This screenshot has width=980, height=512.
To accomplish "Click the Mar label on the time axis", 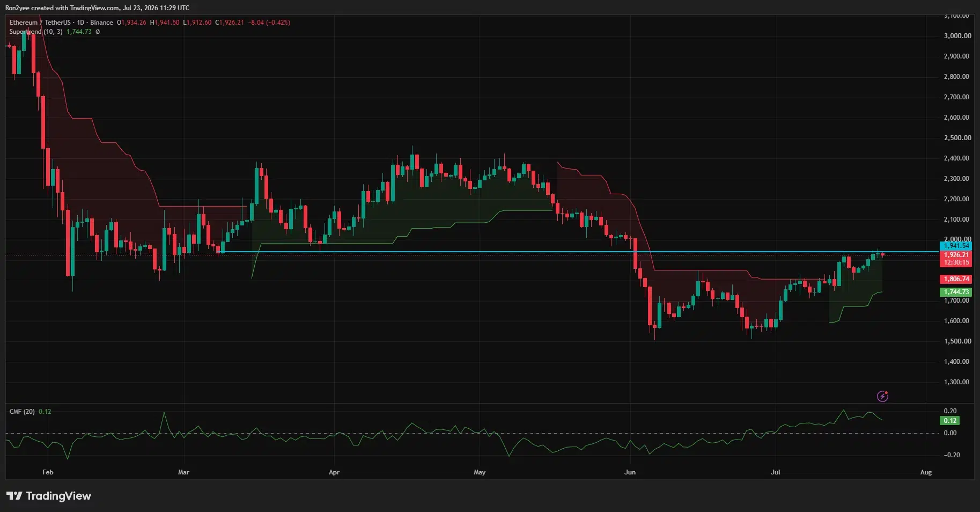I will click(183, 472).
